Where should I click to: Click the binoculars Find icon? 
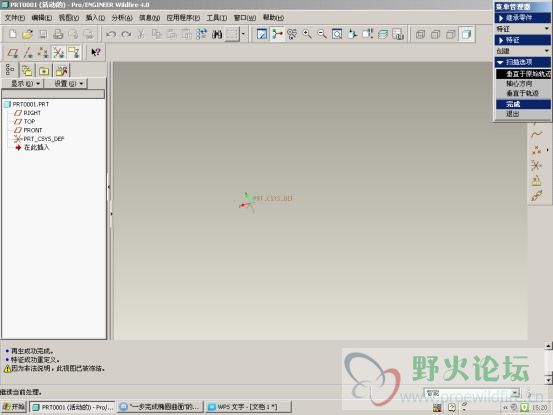pyautogui.click(x=217, y=34)
